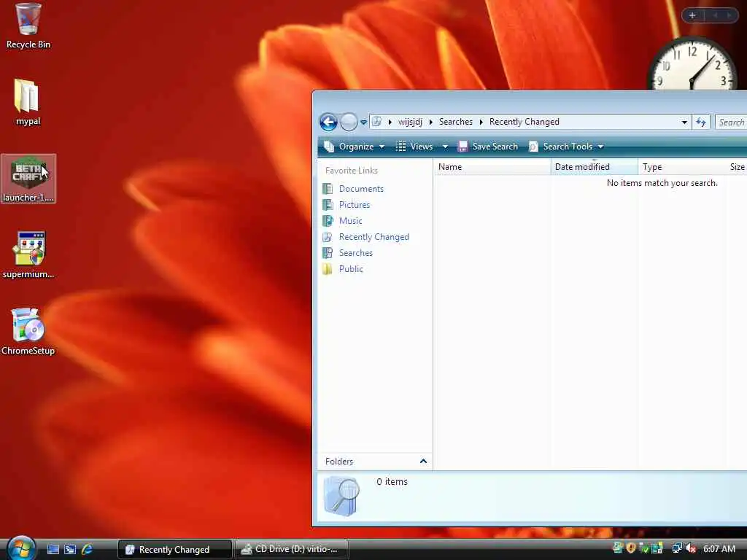Expand the arrow after wijsjdj breadcrumb
The height and width of the screenshot is (560, 747).
tap(430, 122)
